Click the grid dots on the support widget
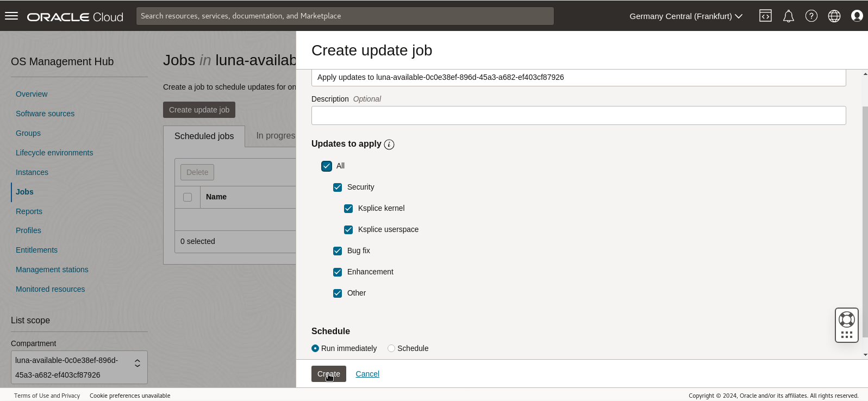Image resolution: width=868 pixels, height=401 pixels. 847,335
